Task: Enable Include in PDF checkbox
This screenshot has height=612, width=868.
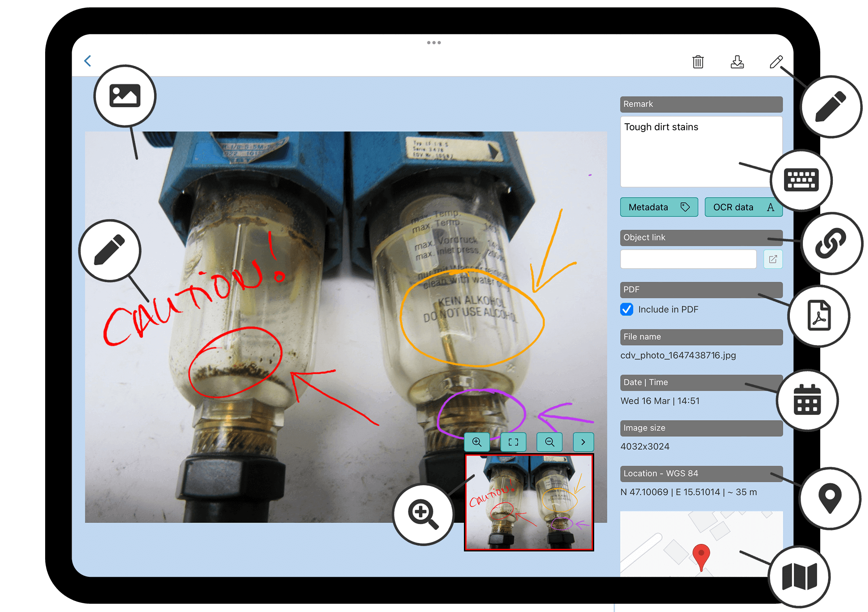Action: (627, 309)
